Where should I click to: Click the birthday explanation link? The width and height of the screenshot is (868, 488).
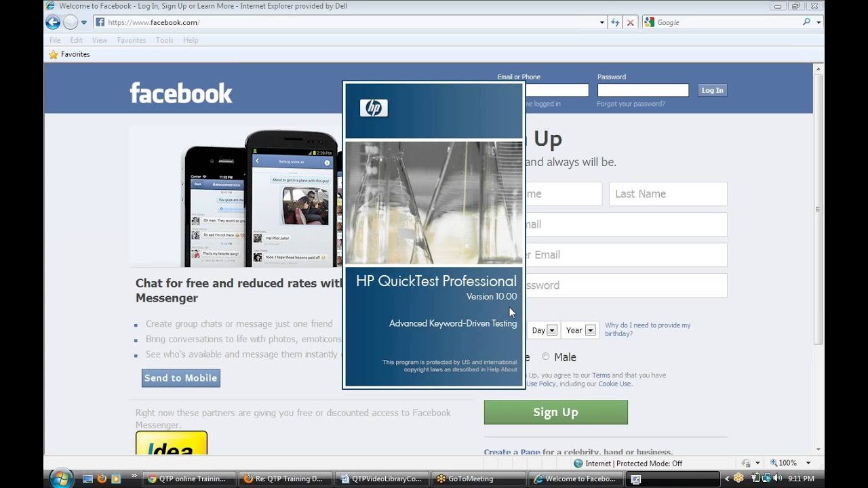click(648, 329)
